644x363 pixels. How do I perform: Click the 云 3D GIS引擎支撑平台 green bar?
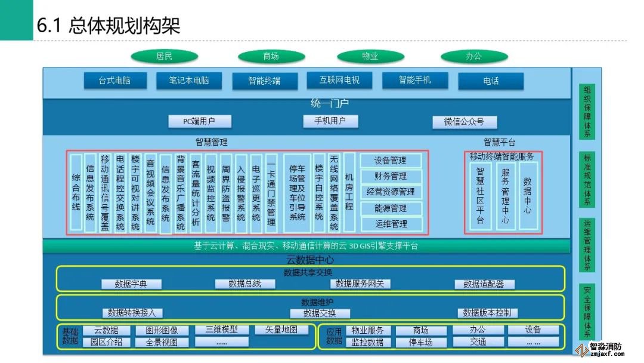pyautogui.click(x=306, y=246)
